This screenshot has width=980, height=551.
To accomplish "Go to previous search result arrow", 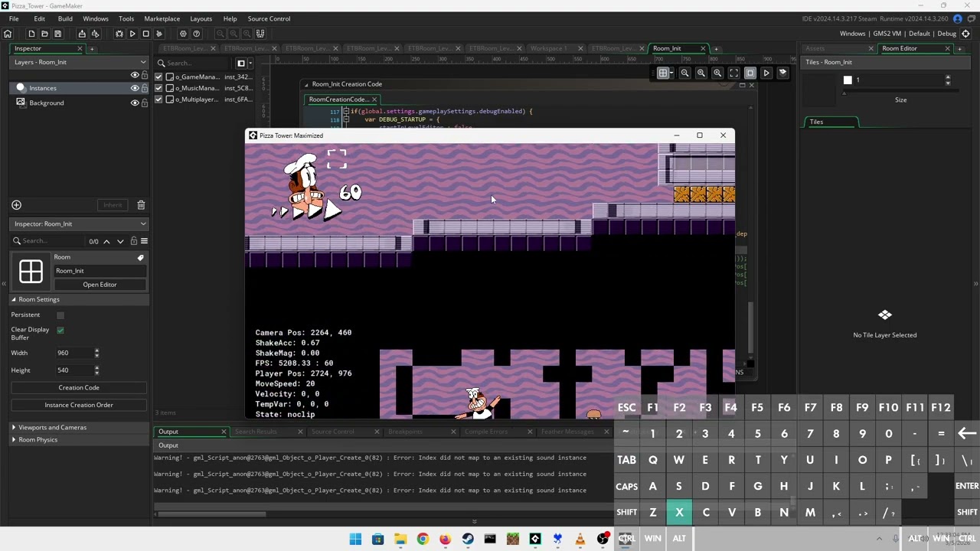I will 106,241.
